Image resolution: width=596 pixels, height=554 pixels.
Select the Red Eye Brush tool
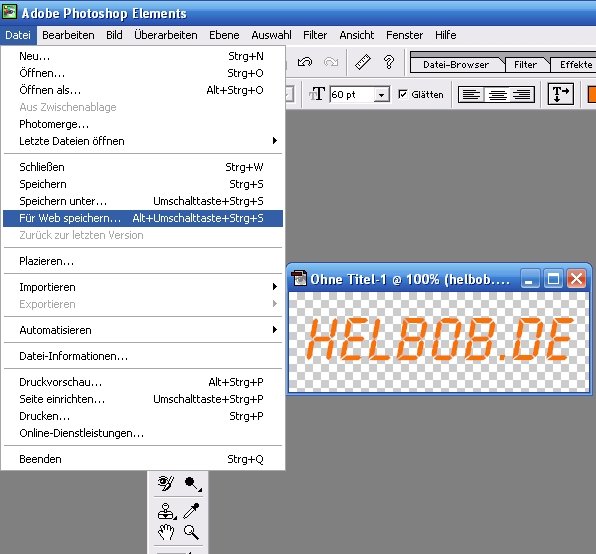(x=166, y=483)
